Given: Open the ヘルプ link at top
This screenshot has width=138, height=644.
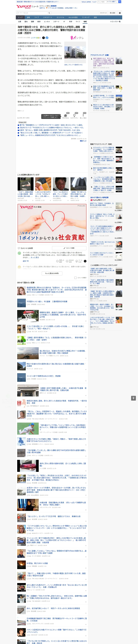Looking at the screenshot, I should [x=94, y=2].
